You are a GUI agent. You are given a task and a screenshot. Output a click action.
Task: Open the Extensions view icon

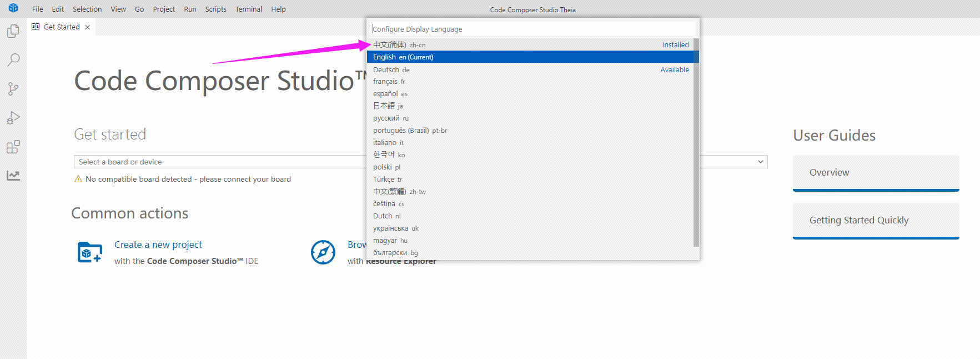point(13,147)
